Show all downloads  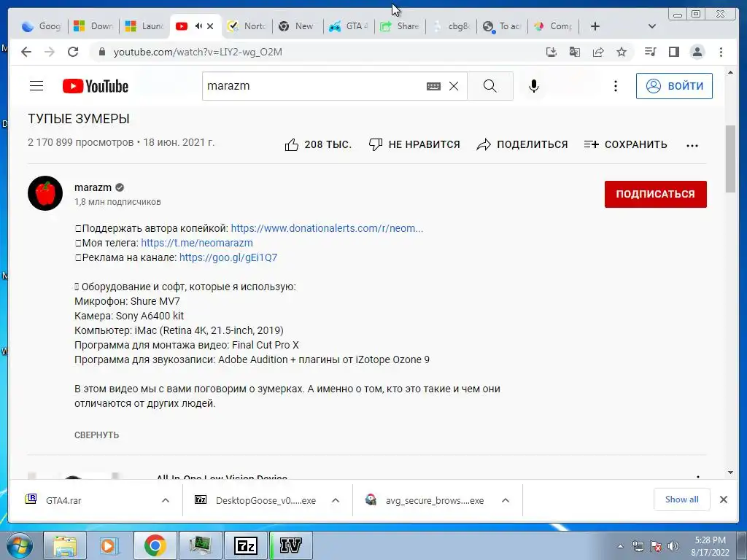[x=682, y=499]
